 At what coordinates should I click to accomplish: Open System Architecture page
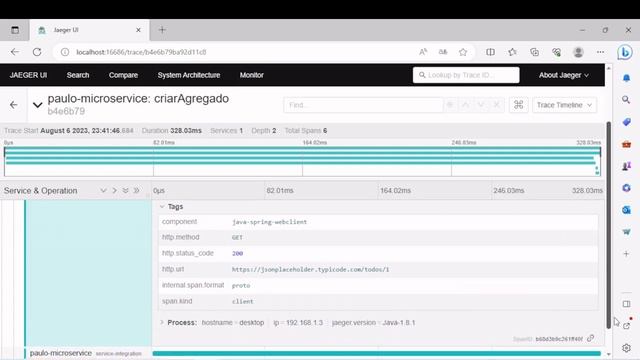tap(189, 75)
